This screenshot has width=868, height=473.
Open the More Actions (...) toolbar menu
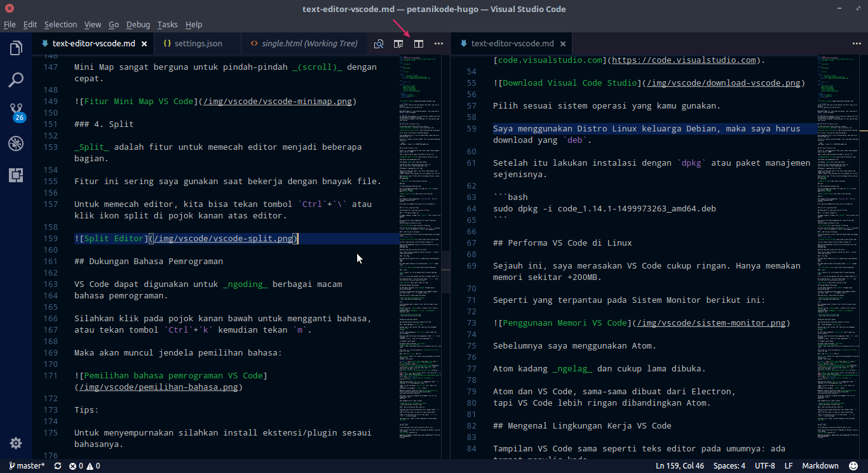(x=438, y=43)
